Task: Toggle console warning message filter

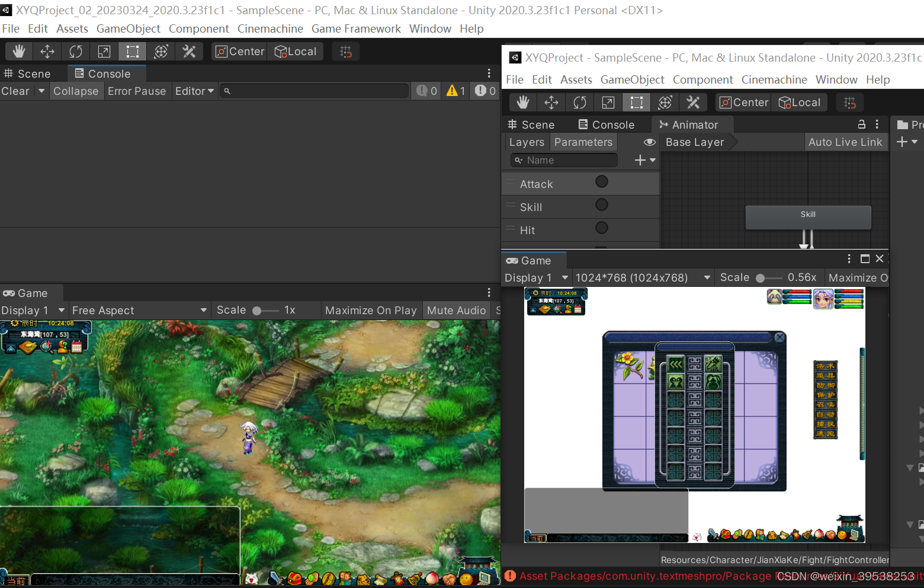Action: tap(455, 91)
